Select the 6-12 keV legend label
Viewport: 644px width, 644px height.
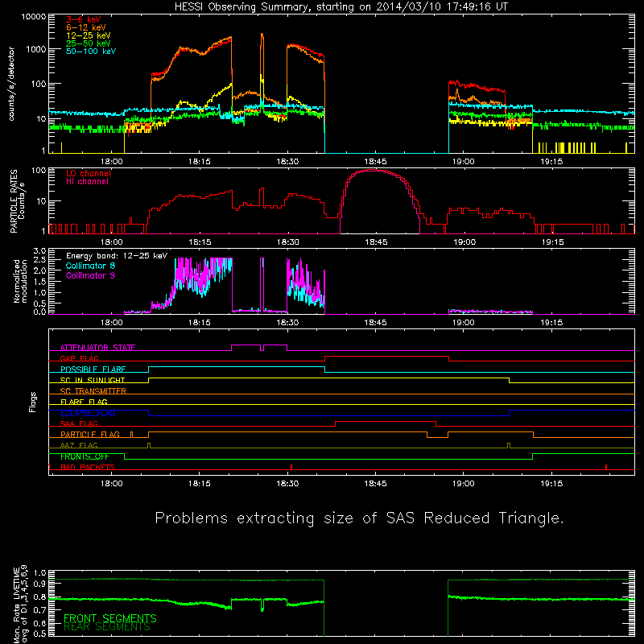click(x=86, y=27)
